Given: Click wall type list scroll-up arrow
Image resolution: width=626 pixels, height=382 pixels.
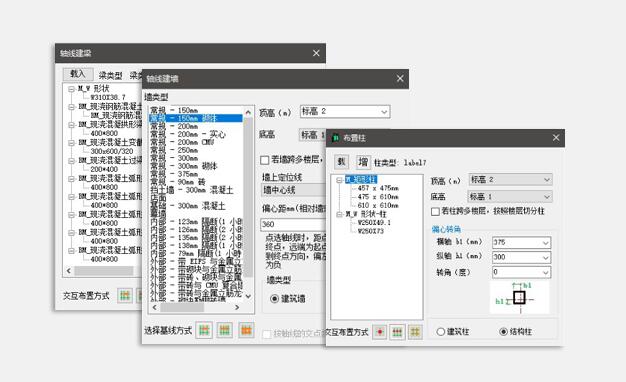Looking at the screenshot, I should click(248, 113).
